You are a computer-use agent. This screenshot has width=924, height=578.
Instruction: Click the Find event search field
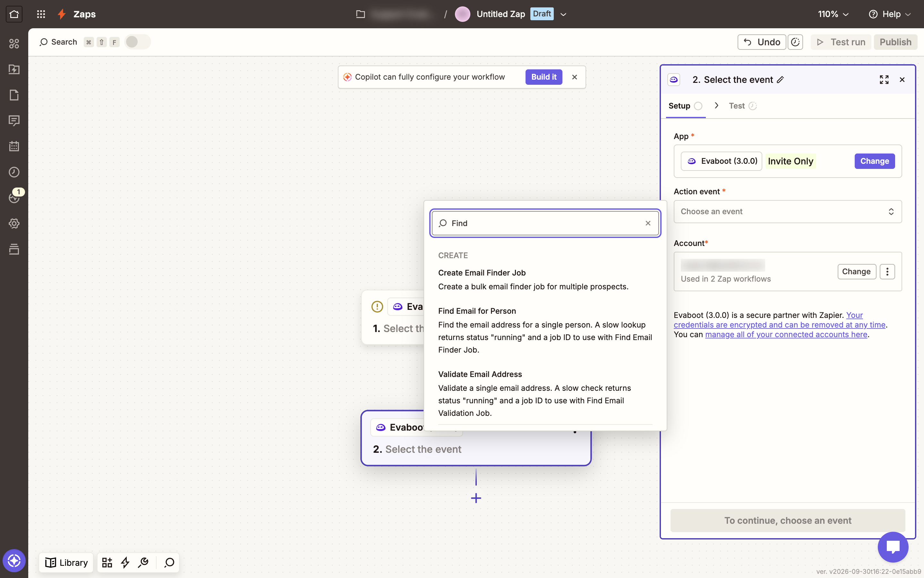tap(545, 223)
